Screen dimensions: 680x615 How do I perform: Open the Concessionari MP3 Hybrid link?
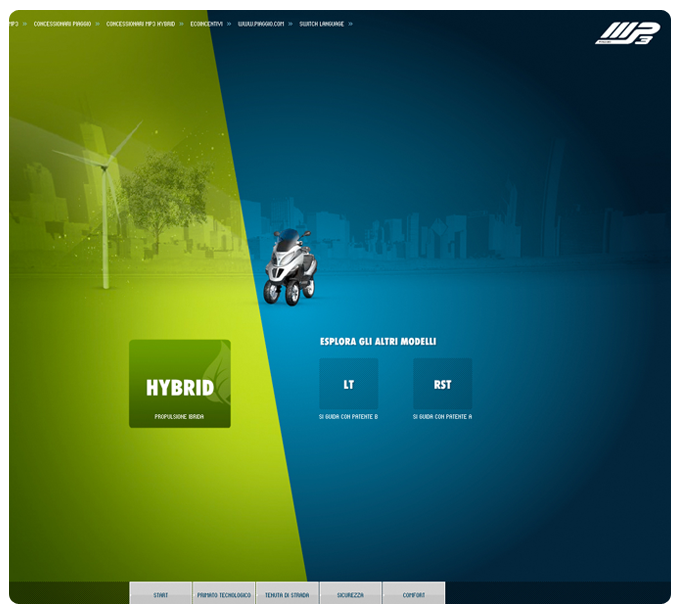[141, 24]
